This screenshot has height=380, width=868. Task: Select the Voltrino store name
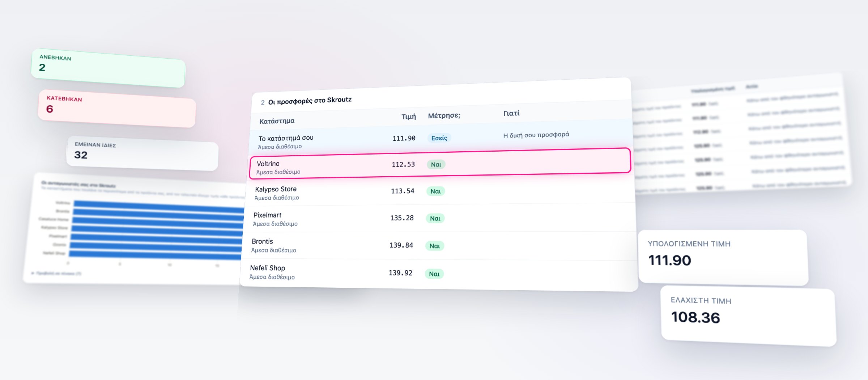pyautogui.click(x=268, y=164)
